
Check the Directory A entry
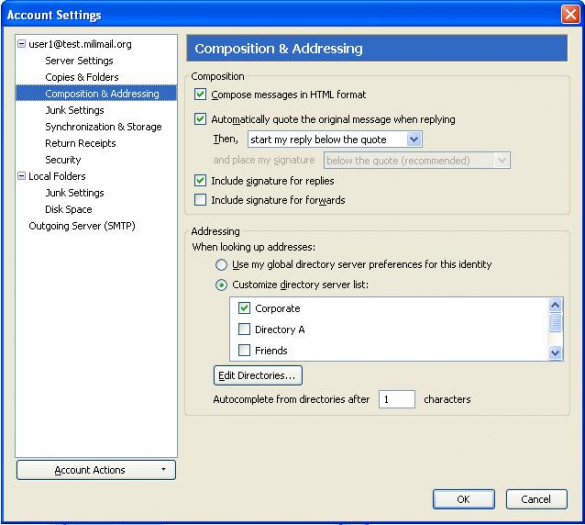tap(244, 329)
